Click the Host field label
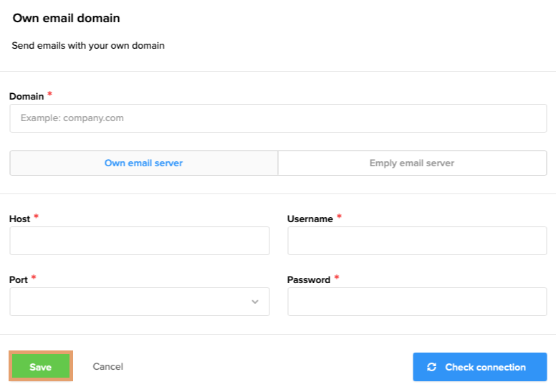This screenshot has height=392, width=556. coord(20,219)
